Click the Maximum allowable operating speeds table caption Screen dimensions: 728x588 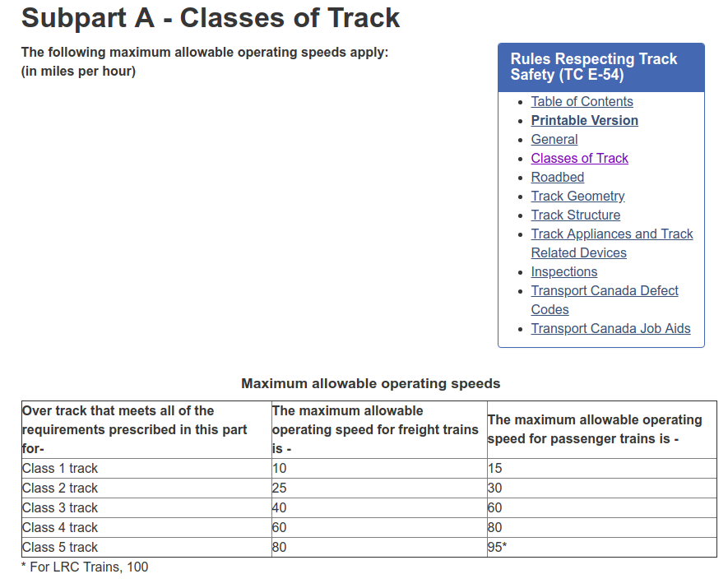pyautogui.click(x=370, y=384)
